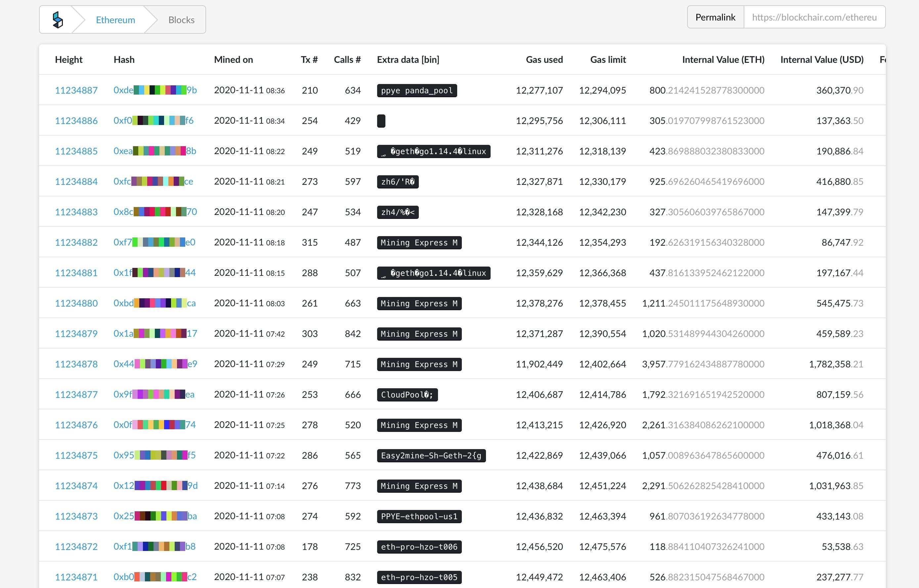919x588 pixels.
Task: Sort by Internal Value (USD) header
Action: [x=822, y=60]
